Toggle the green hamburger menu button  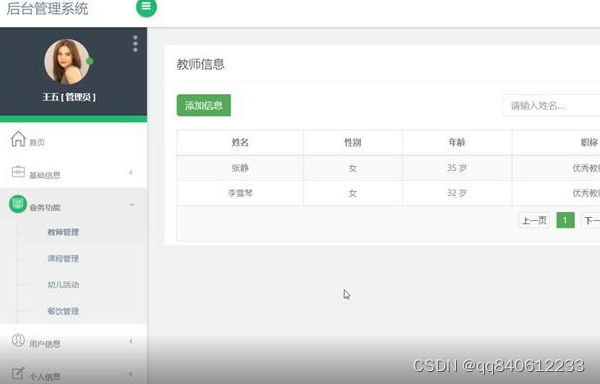click(x=146, y=7)
